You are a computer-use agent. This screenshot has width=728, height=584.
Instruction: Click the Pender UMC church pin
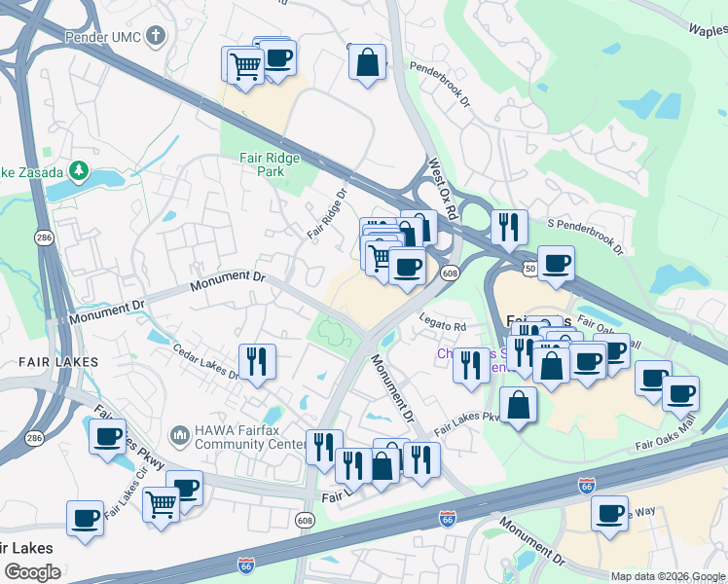[156, 36]
